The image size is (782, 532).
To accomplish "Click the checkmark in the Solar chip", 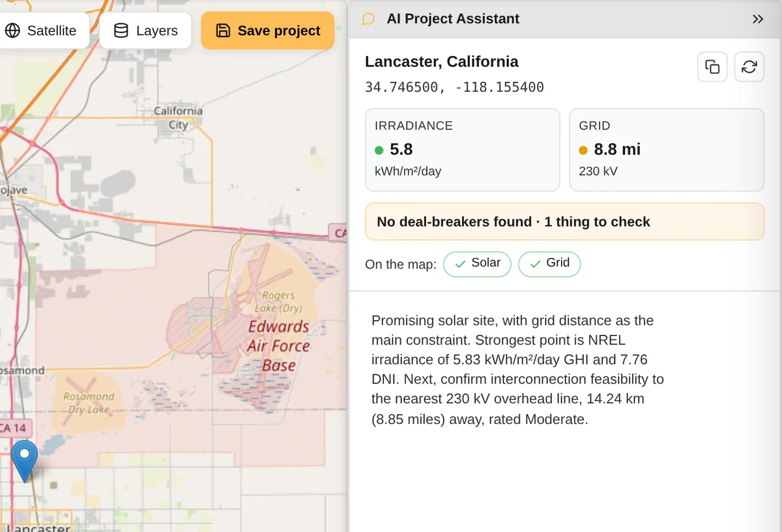I will pos(461,264).
